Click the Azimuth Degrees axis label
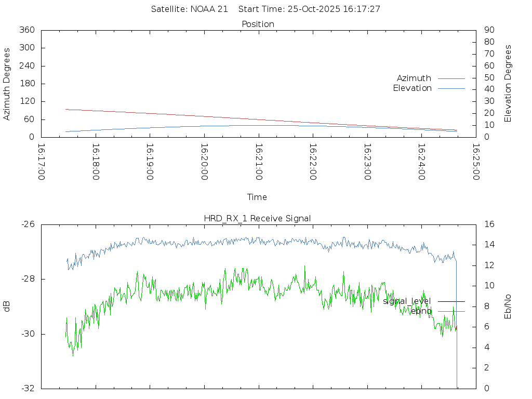This screenshot has height=399, width=532. tap(7, 84)
